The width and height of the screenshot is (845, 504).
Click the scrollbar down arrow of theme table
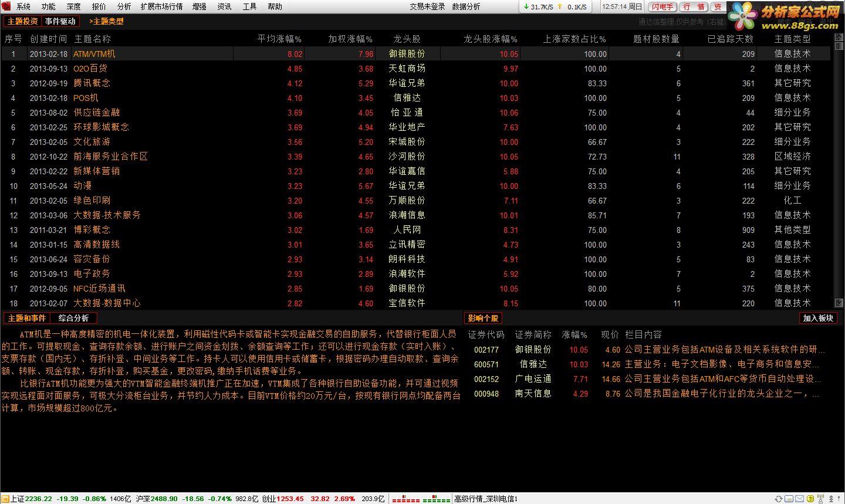839,303
